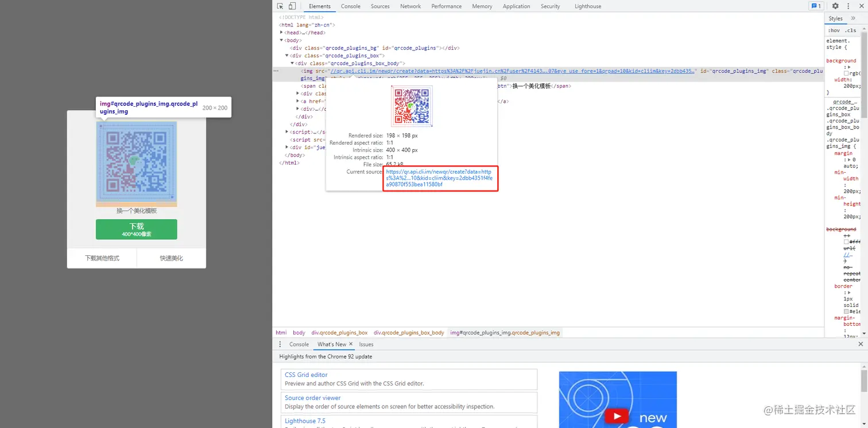
Task: Click the QR code preview in the tooltip
Action: [412, 106]
